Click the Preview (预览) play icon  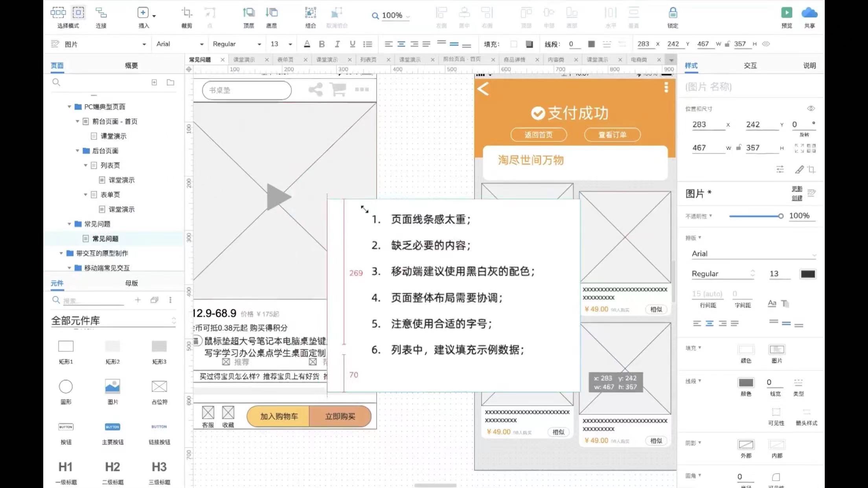[x=787, y=13]
